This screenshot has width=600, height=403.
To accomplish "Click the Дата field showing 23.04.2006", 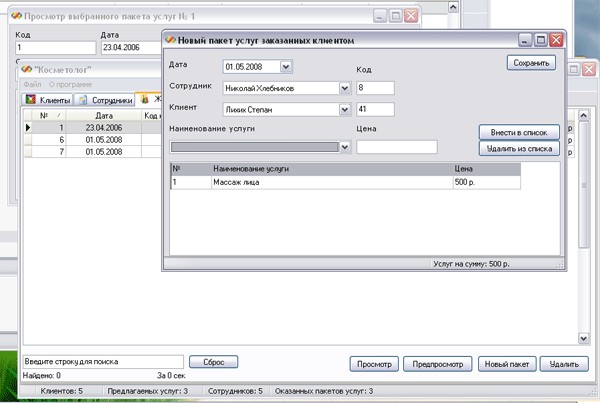I will [132, 47].
